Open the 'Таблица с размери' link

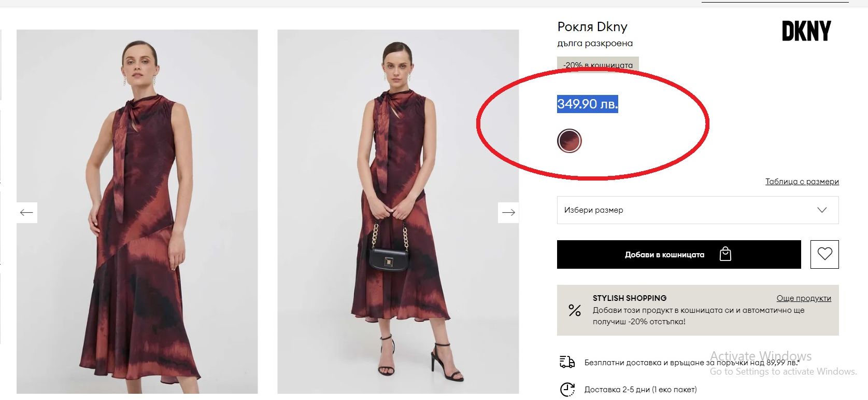pyautogui.click(x=802, y=182)
